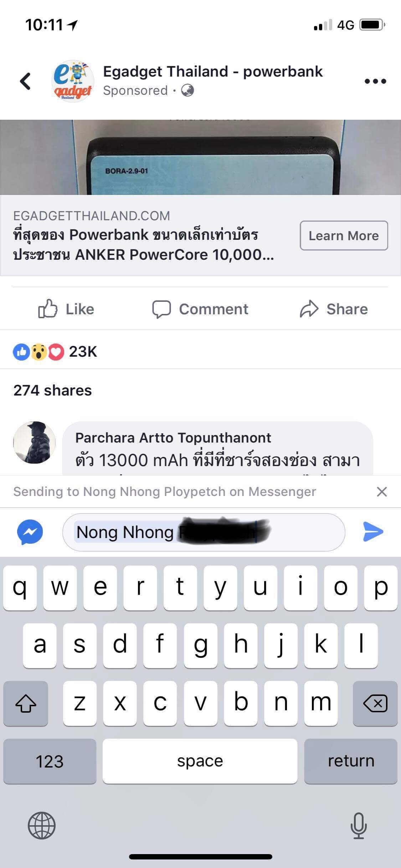401x868 pixels.
Task: Switch keyboard to 123 numbers layout
Action: tap(50, 761)
